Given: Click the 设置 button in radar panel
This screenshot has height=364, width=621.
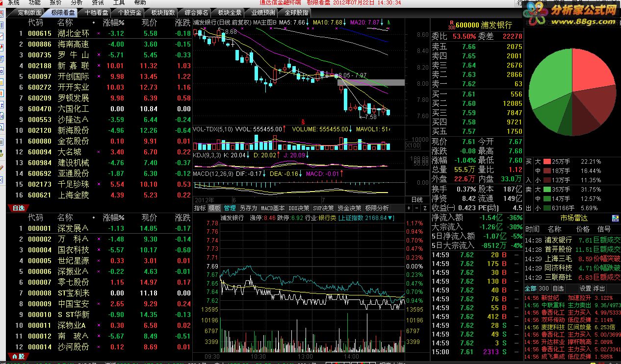Looking at the screenshot, I should pos(585,289).
